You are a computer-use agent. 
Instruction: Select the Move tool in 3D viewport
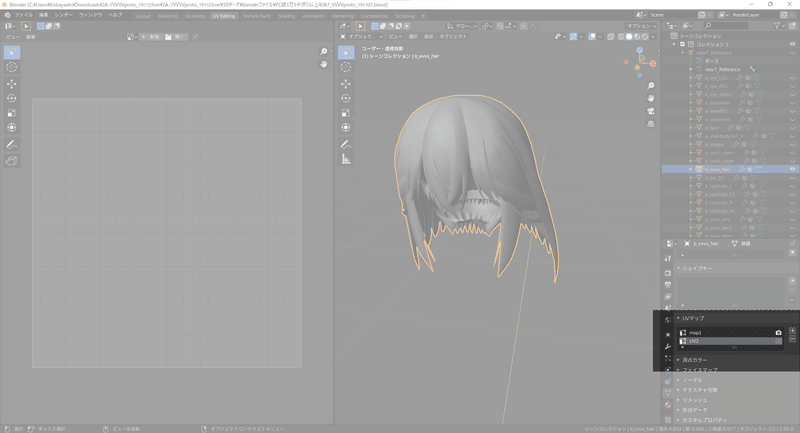346,84
